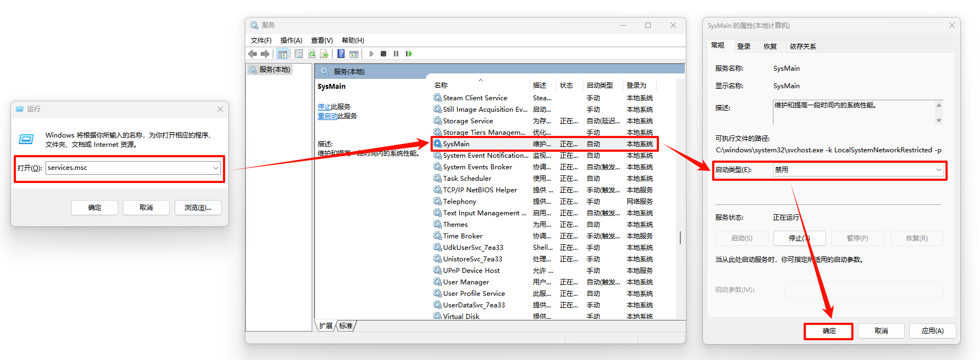980x360 pixels.
Task: Click the green Refresh toolbar icon
Action: (312, 54)
